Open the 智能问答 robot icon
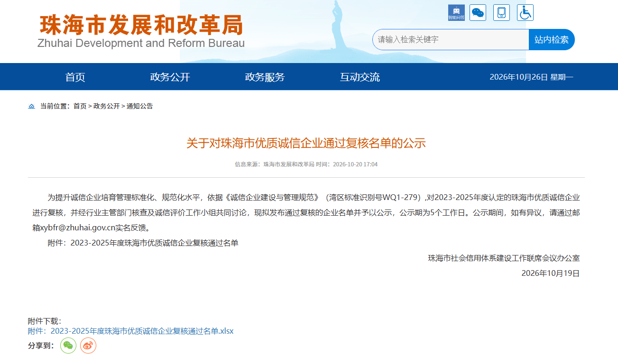 pos(456,12)
